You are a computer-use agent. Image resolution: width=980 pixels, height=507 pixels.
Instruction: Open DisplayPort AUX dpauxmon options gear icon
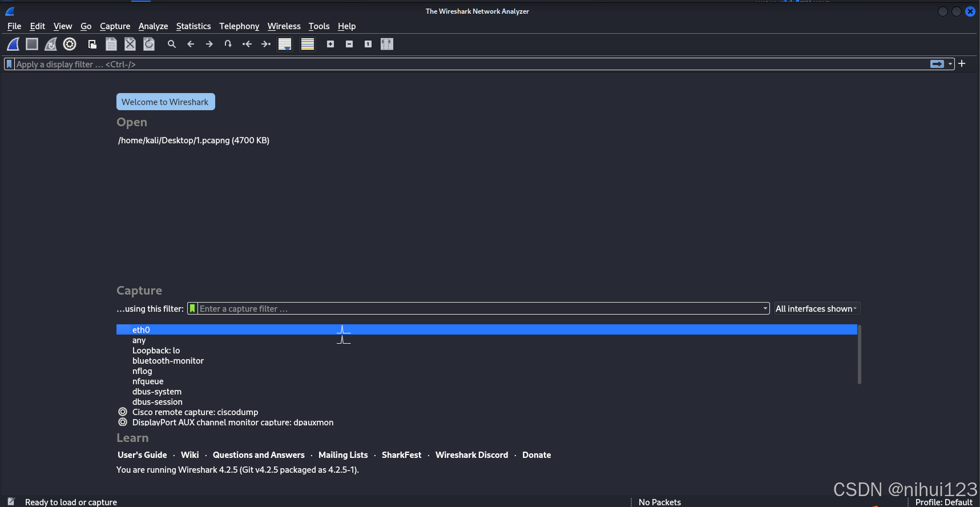(x=123, y=422)
